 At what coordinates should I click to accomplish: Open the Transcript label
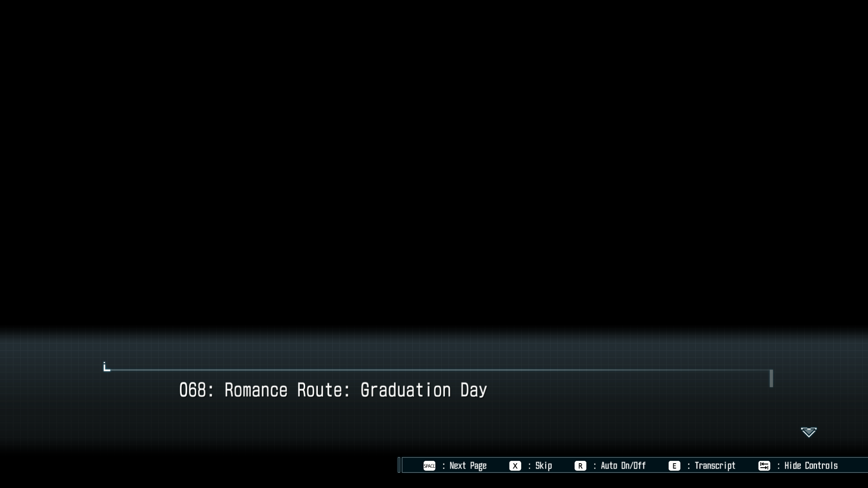coord(715,466)
